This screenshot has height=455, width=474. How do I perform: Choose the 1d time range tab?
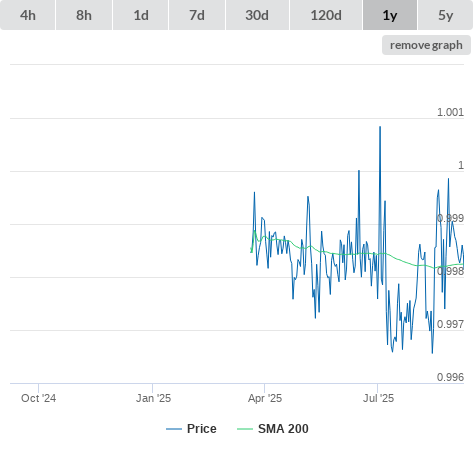(x=141, y=15)
